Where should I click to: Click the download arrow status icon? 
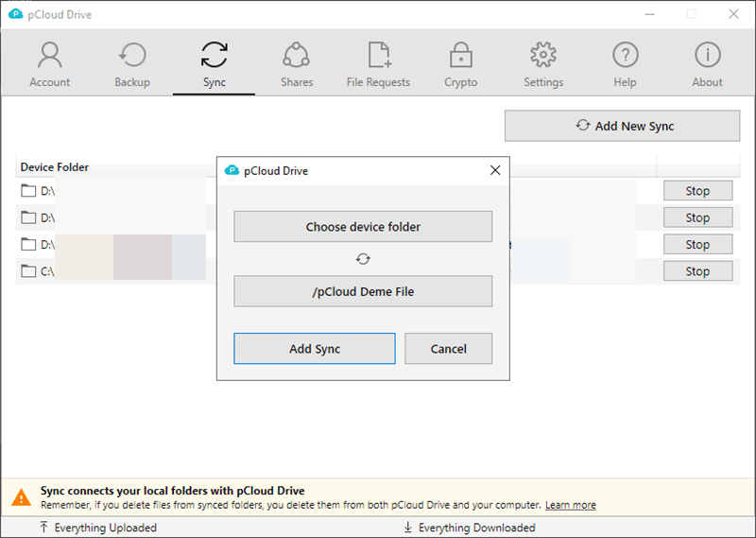coord(408,528)
